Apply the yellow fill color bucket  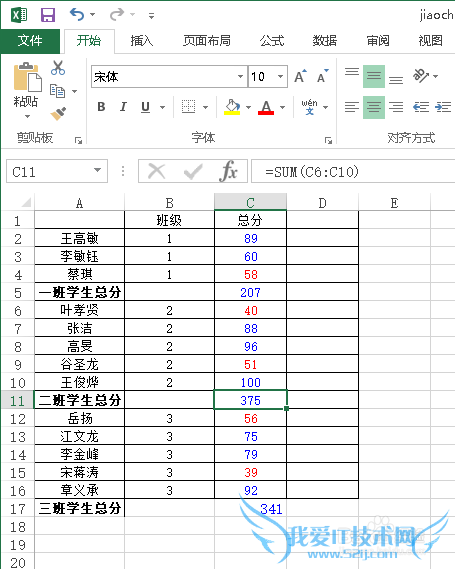(232, 107)
